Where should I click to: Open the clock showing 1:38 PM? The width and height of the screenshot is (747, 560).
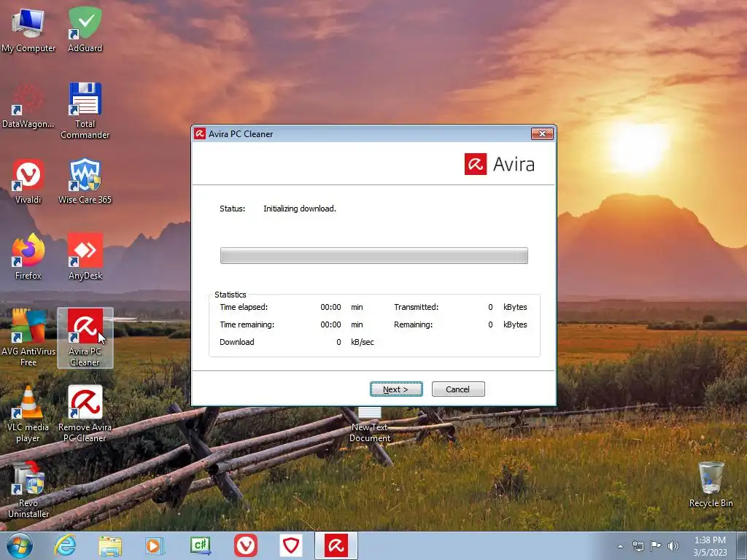click(710, 546)
